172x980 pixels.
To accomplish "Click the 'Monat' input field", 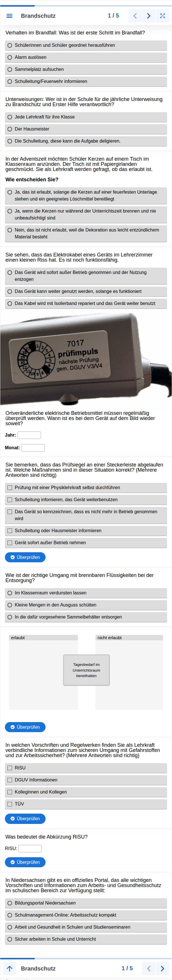I will click(33, 448).
